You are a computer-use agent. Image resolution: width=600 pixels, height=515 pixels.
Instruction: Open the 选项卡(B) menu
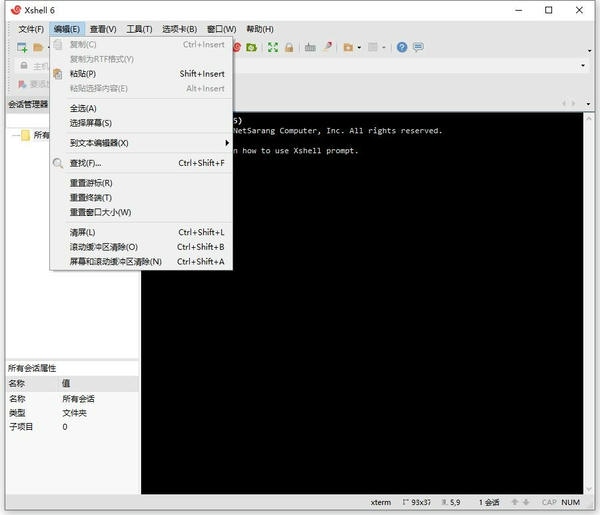pos(179,29)
